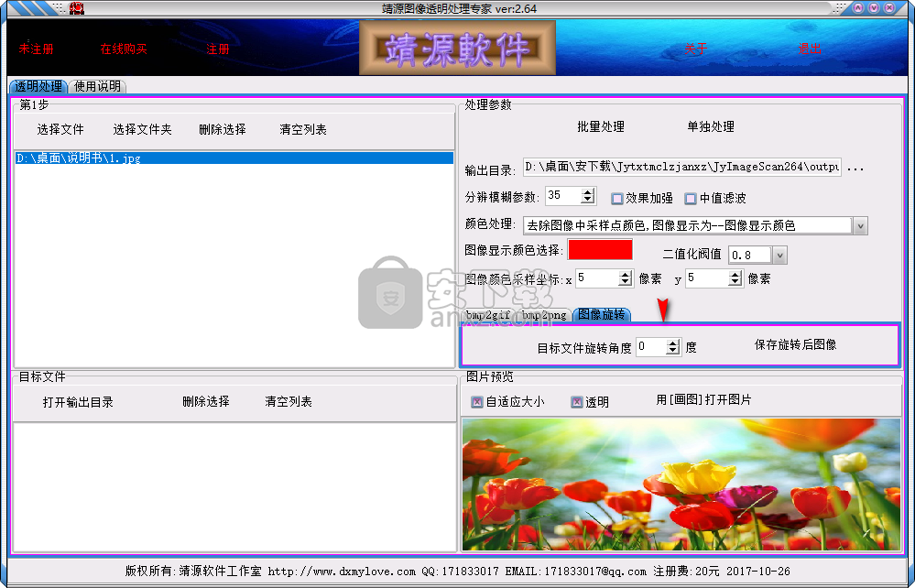This screenshot has height=588, width=915.
Task: Click 删除选择 in step 1 panel
Action: [223, 129]
